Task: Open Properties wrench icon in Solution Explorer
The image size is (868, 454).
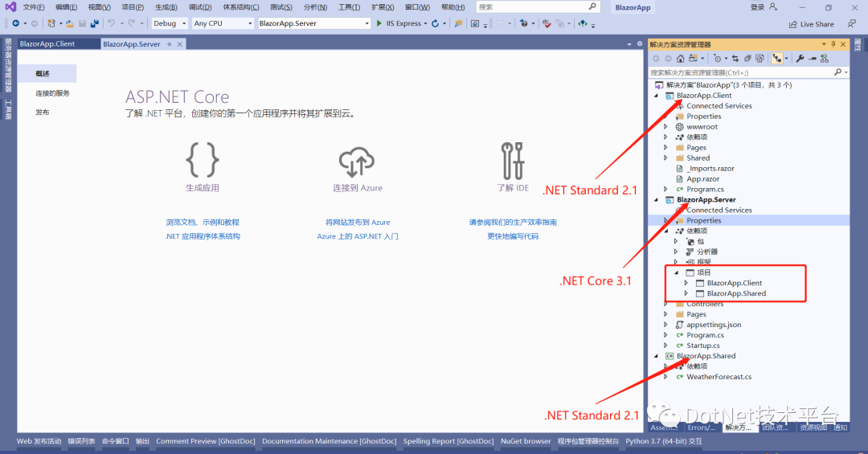Action: click(x=800, y=58)
